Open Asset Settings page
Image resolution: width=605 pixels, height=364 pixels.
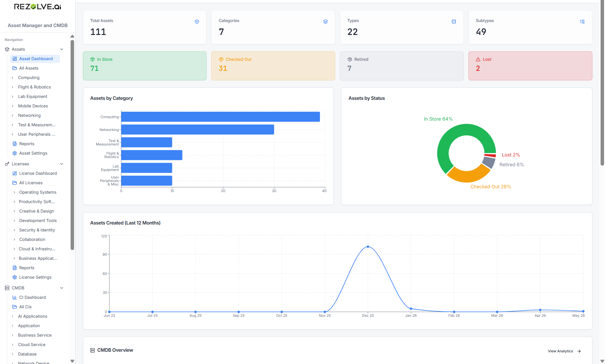click(x=33, y=153)
